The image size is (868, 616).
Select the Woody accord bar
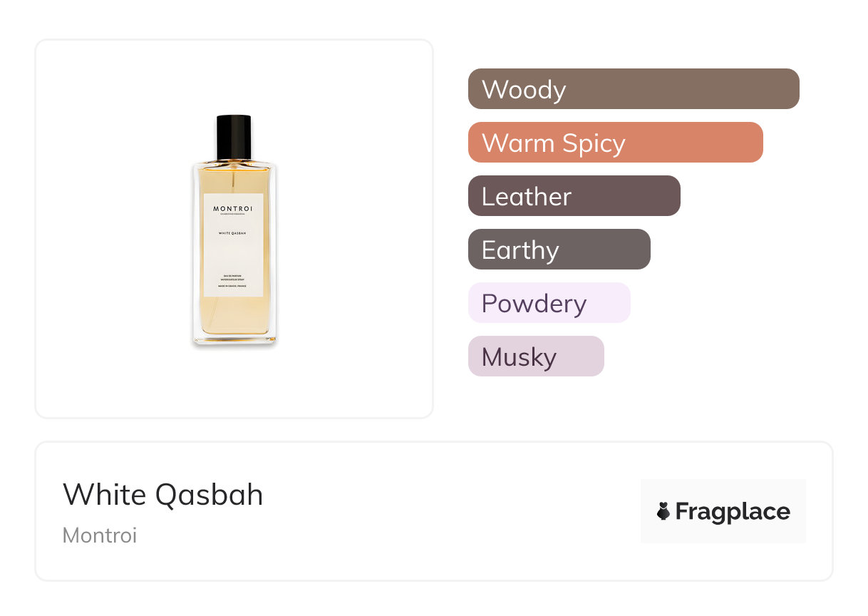[x=634, y=89]
